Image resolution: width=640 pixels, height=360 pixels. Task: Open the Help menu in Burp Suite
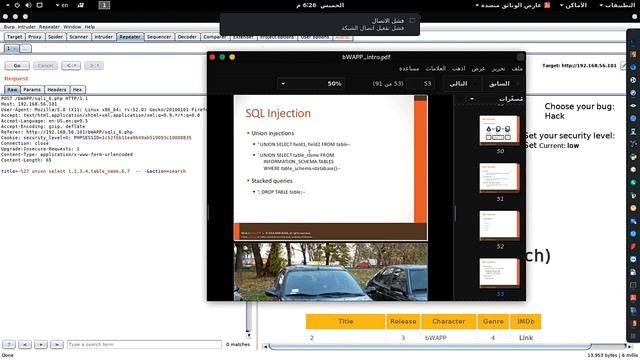click(x=90, y=27)
